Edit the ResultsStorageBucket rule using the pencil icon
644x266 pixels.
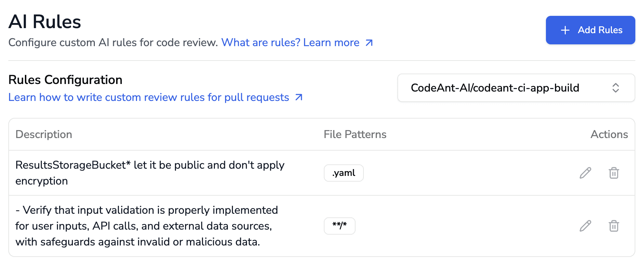pyautogui.click(x=585, y=173)
